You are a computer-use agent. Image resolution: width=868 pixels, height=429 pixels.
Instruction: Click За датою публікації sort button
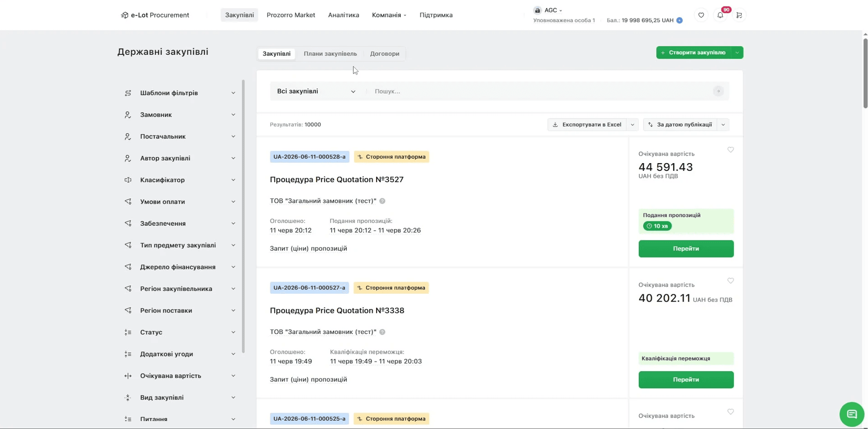680,125
